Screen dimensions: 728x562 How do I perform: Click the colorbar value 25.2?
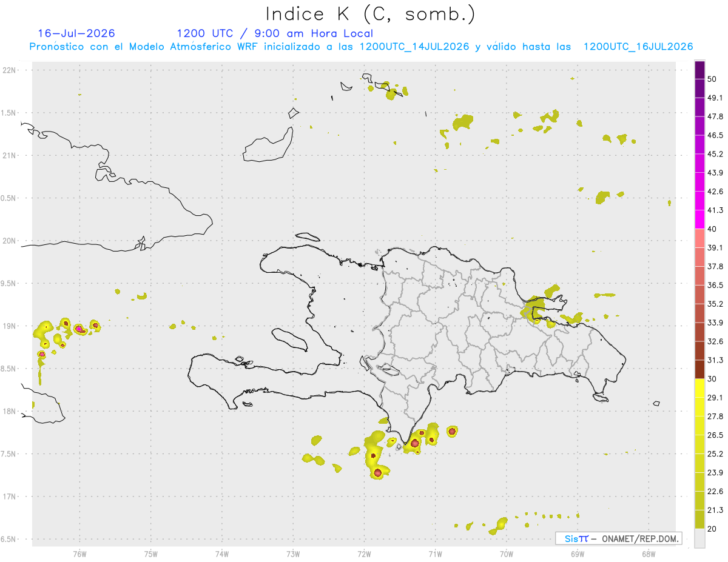715,454
